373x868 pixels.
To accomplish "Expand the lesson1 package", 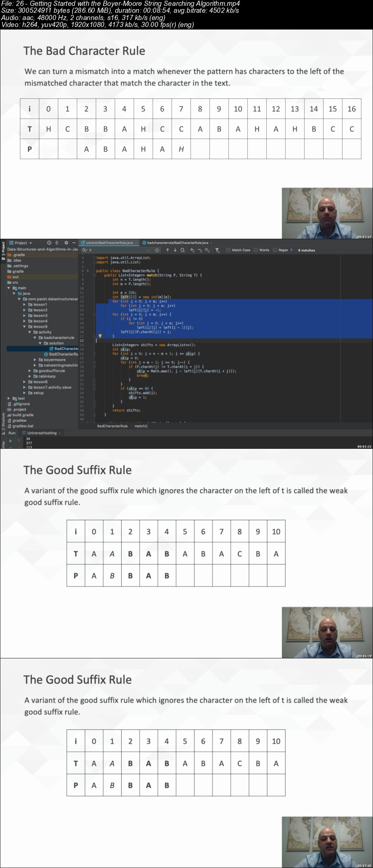I will [25, 304].
